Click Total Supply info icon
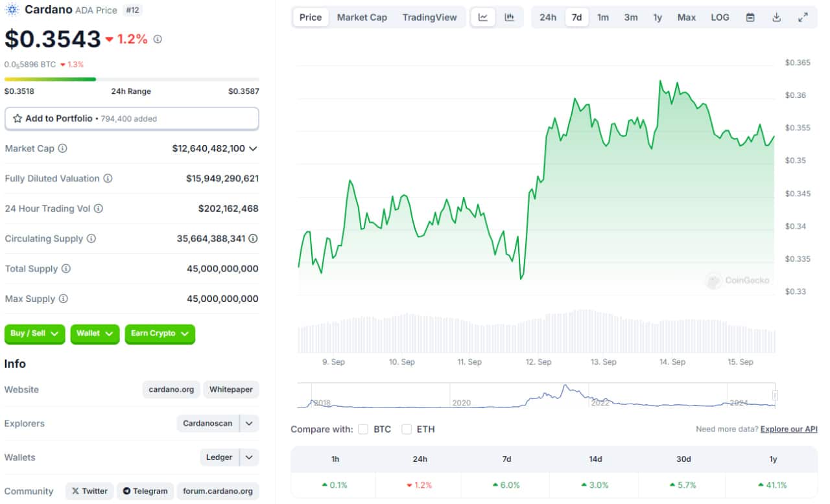 [66, 268]
